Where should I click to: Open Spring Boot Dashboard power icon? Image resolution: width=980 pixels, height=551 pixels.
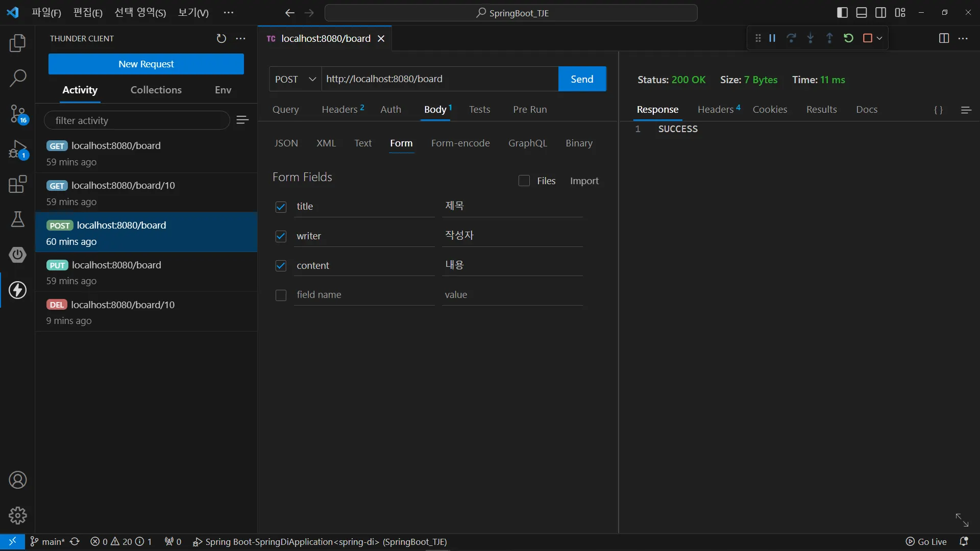coord(17,255)
